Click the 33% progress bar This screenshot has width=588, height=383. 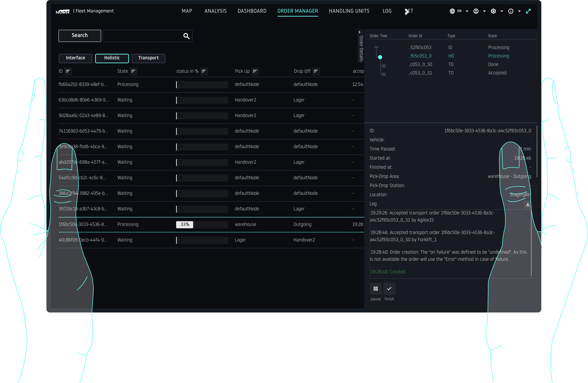[x=184, y=225]
